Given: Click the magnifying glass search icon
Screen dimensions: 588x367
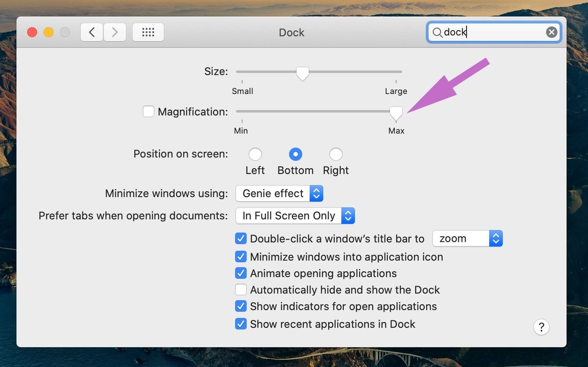Looking at the screenshot, I should pos(437,33).
